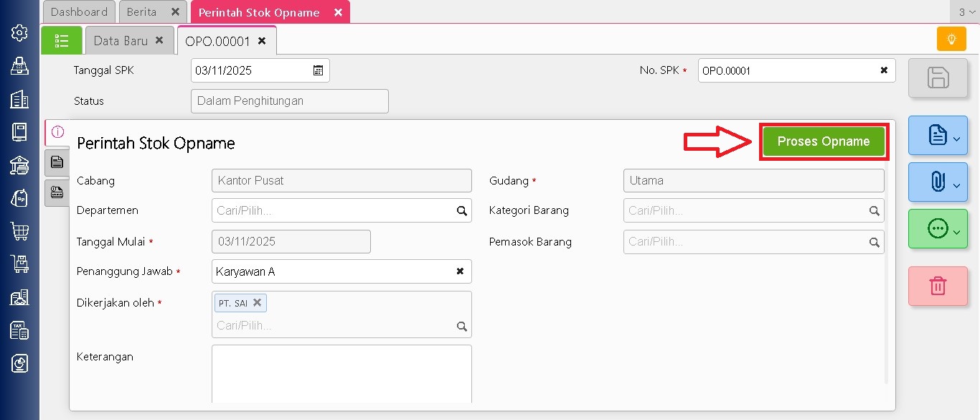Open the tax module sidebar icon
The image size is (980, 420).
19,330
